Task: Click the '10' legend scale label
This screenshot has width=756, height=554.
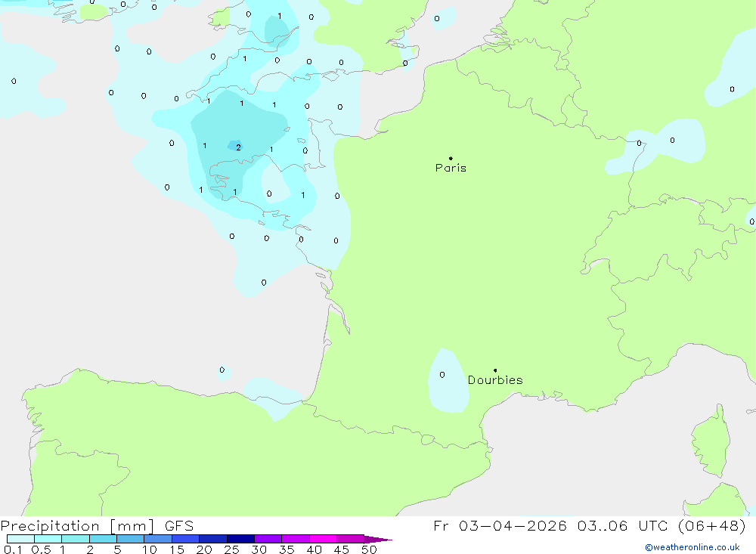Action: click(x=150, y=549)
